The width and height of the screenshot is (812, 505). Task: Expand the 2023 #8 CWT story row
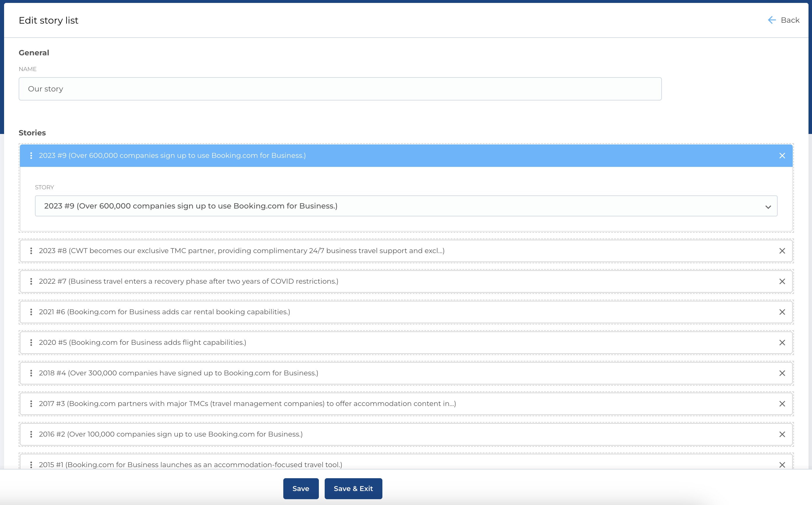[x=401, y=251]
